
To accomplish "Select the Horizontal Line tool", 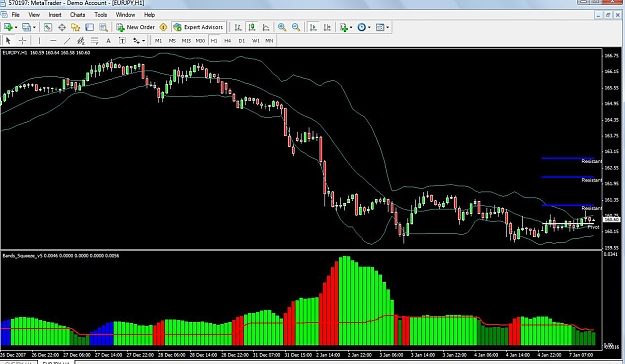I will tap(53, 41).
